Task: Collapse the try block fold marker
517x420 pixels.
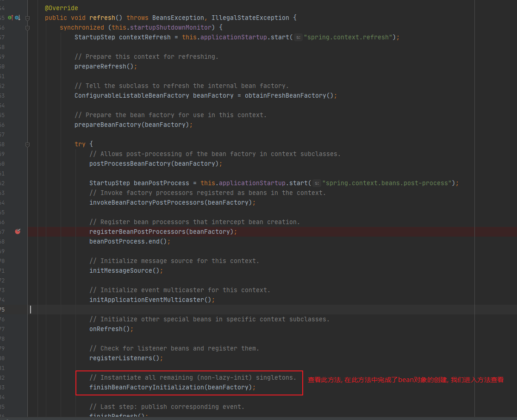Action: [28, 144]
